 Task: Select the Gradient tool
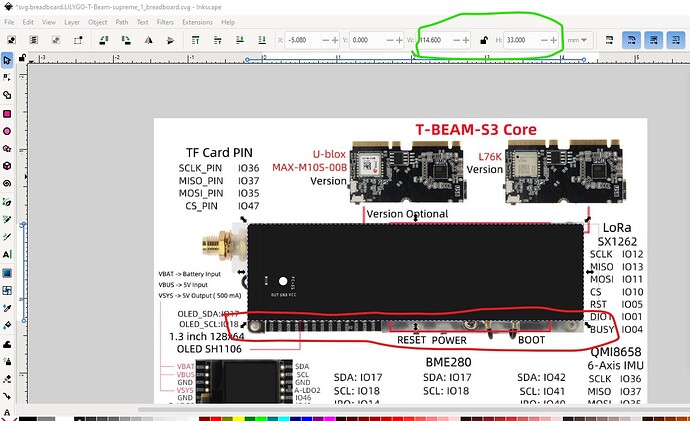pyautogui.click(x=7, y=273)
